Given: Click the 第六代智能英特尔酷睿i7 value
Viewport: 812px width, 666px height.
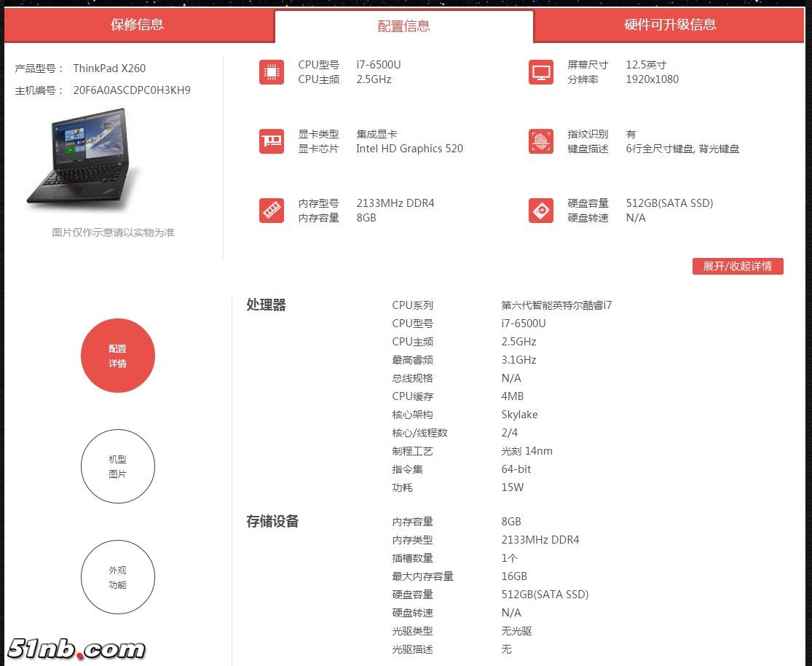Looking at the screenshot, I should tap(556, 305).
